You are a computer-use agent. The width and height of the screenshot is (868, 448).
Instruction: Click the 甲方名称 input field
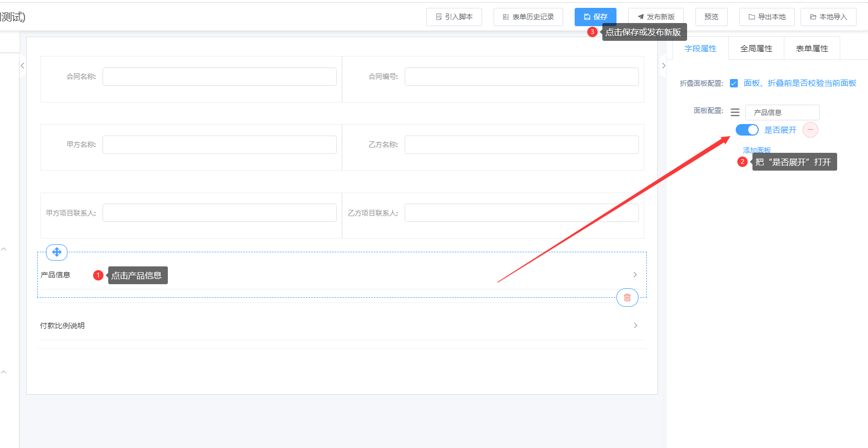[x=220, y=144]
